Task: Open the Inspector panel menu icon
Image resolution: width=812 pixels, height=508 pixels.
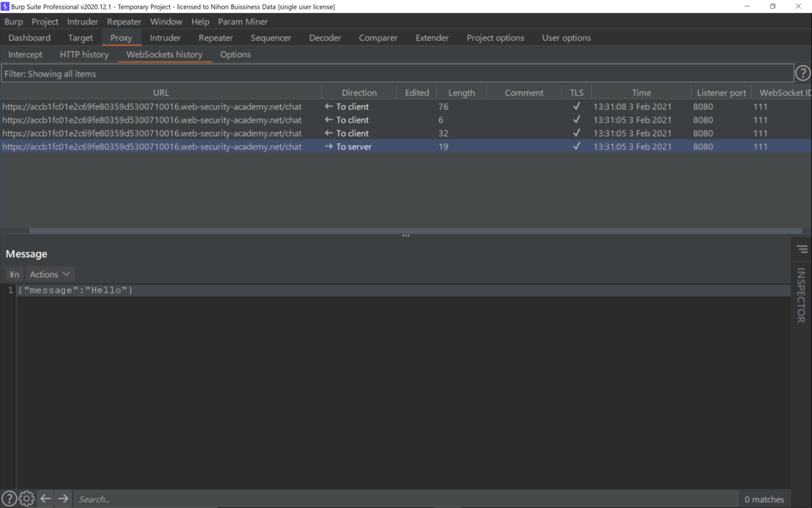Action: [802, 249]
